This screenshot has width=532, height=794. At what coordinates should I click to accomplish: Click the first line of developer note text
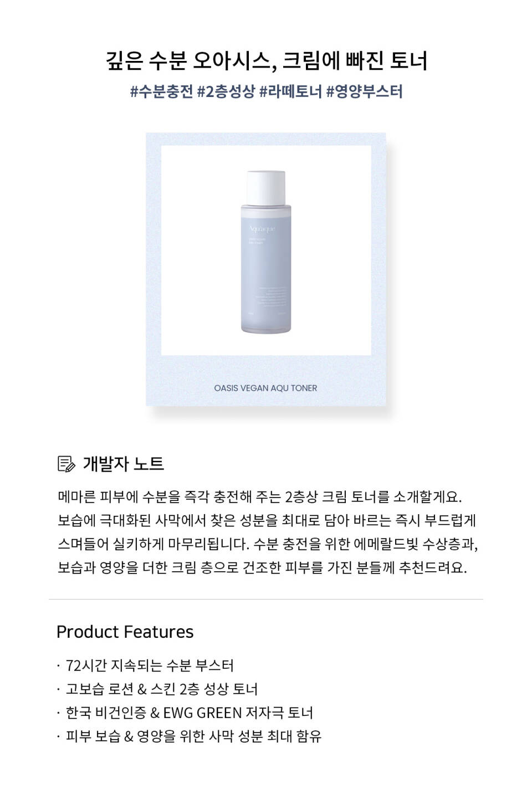coord(260,496)
